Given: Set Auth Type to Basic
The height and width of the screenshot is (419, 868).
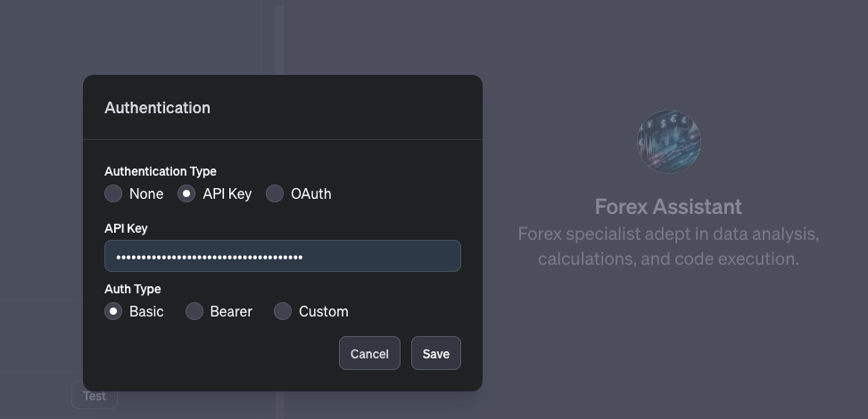Looking at the screenshot, I should pyautogui.click(x=113, y=311).
